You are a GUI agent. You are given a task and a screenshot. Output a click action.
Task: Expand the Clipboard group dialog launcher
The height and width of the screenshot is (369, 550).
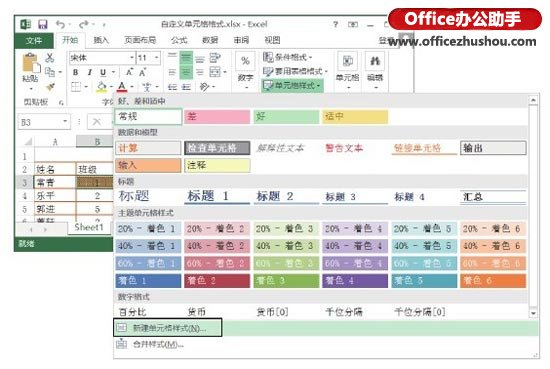tap(61, 102)
